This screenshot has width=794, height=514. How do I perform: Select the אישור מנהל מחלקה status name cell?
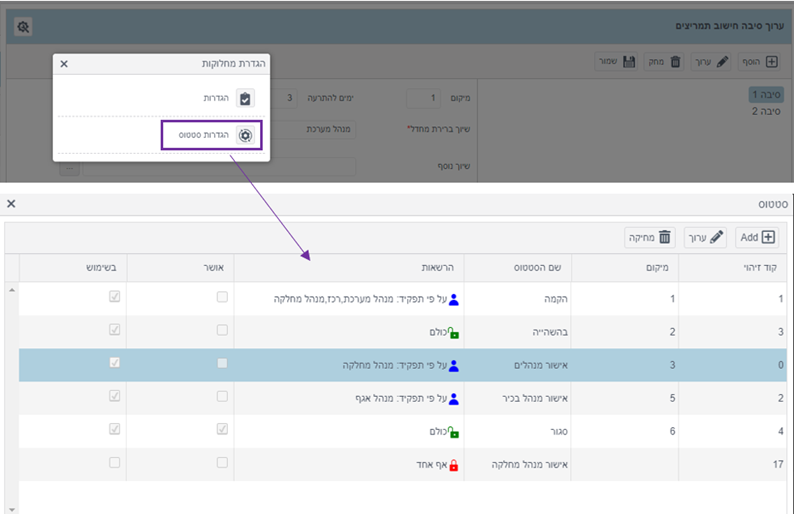pyautogui.click(x=518, y=464)
